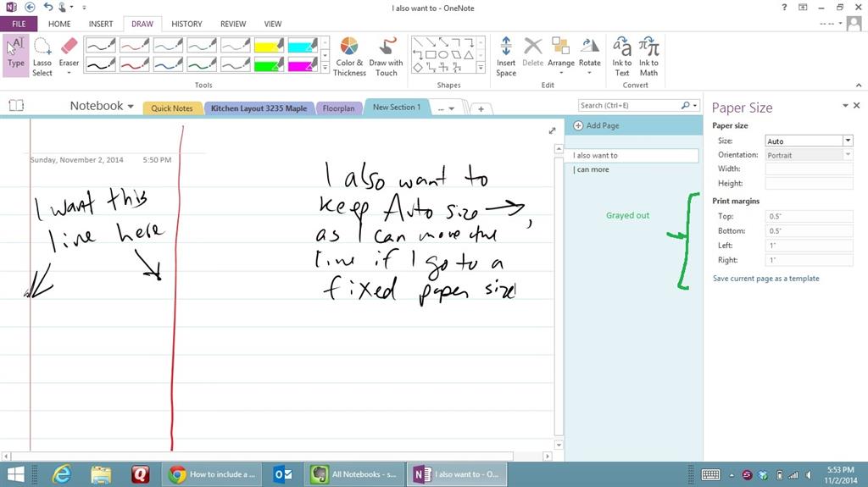This screenshot has height=487, width=868.
Task: Switch to the Chrome taskbar window
Action: (212, 474)
